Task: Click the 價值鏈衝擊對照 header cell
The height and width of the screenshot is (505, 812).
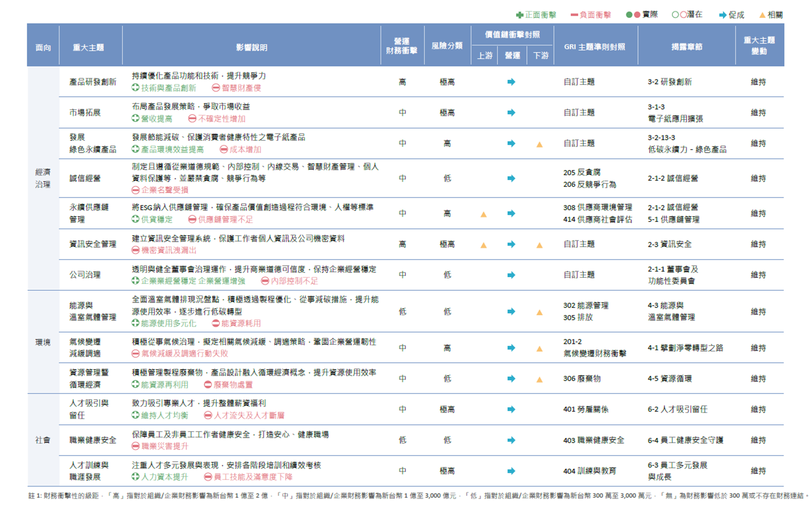Action: [x=512, y=34]
